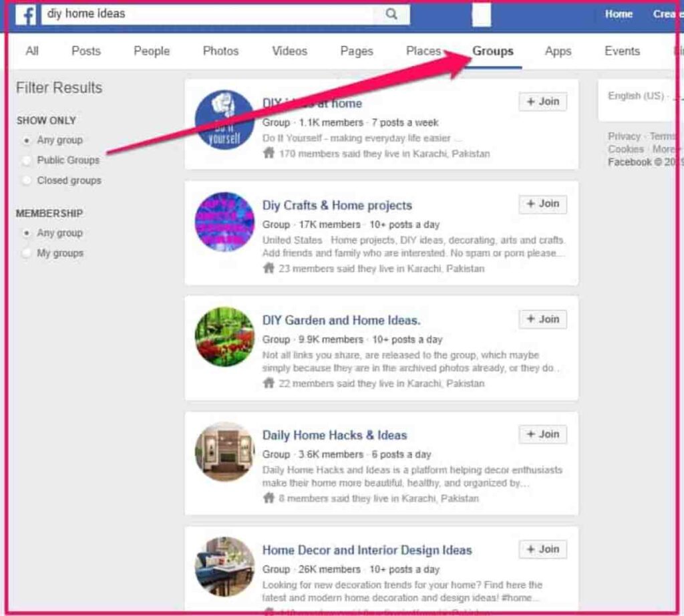Switch to the Events tab
The width and height of the screenshot is (684, 616).
pos(622,51)
